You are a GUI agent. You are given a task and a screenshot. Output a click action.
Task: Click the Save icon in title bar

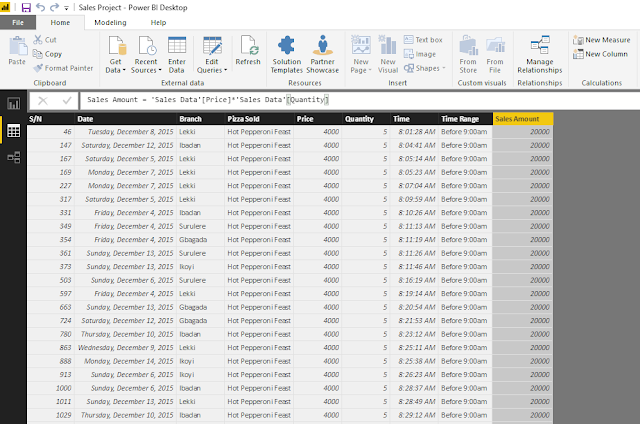click(x=26, y=7)
